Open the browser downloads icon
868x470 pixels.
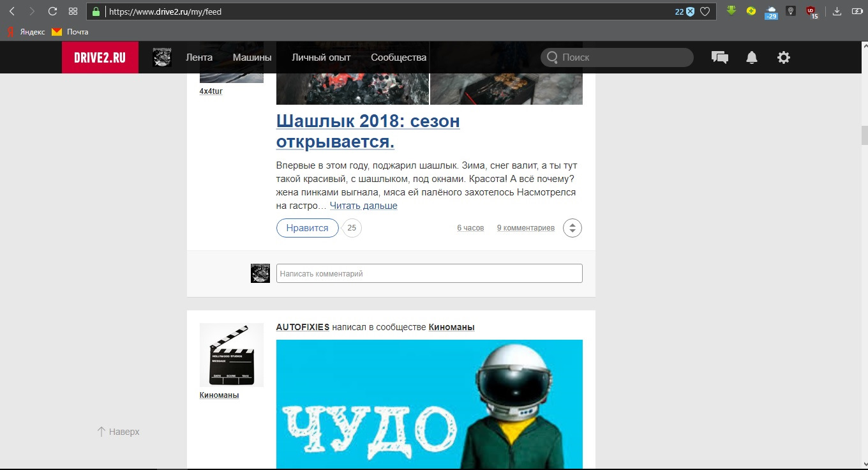837,11
